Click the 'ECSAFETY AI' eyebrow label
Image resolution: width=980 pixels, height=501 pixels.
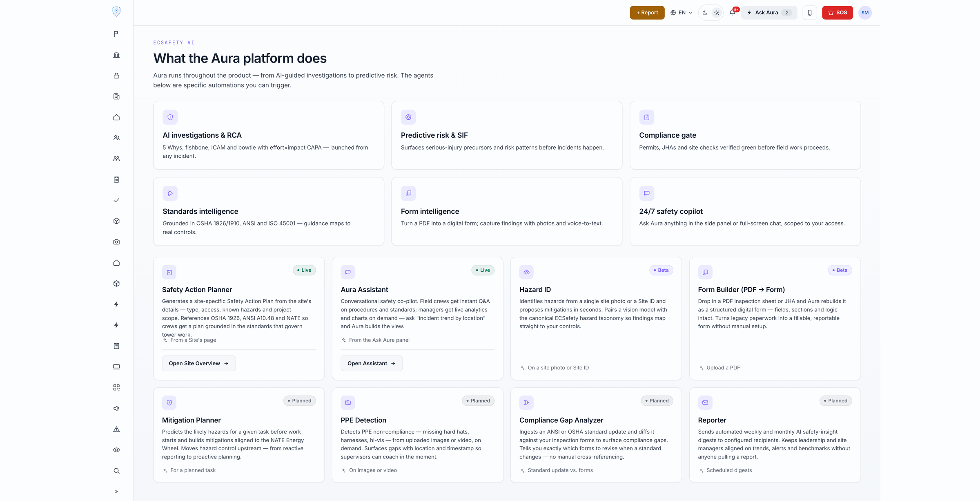pos(174,42)
